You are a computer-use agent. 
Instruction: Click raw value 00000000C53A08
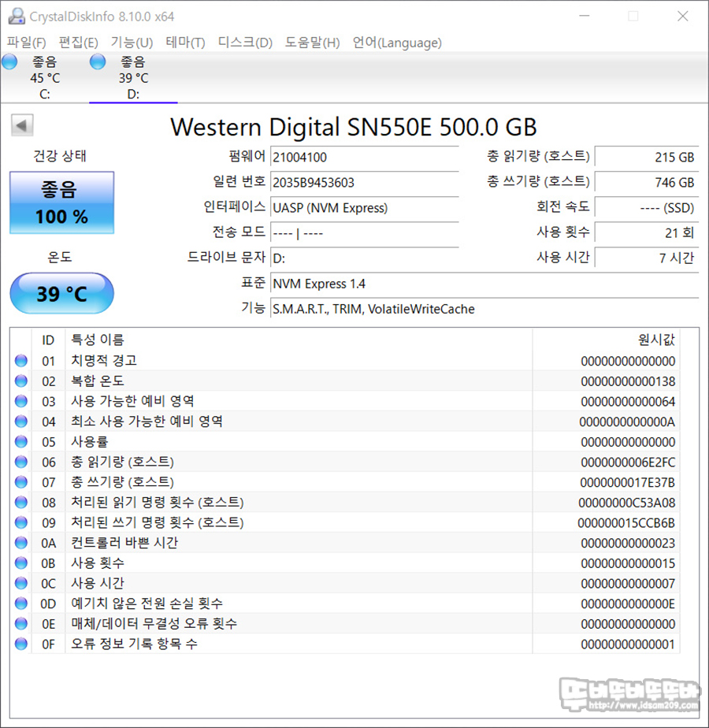[627, 503]
